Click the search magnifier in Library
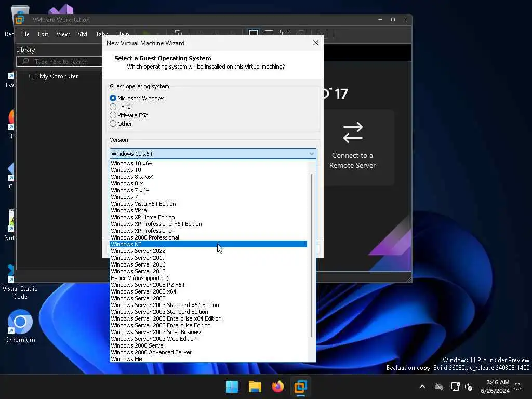 pos(25,61)
